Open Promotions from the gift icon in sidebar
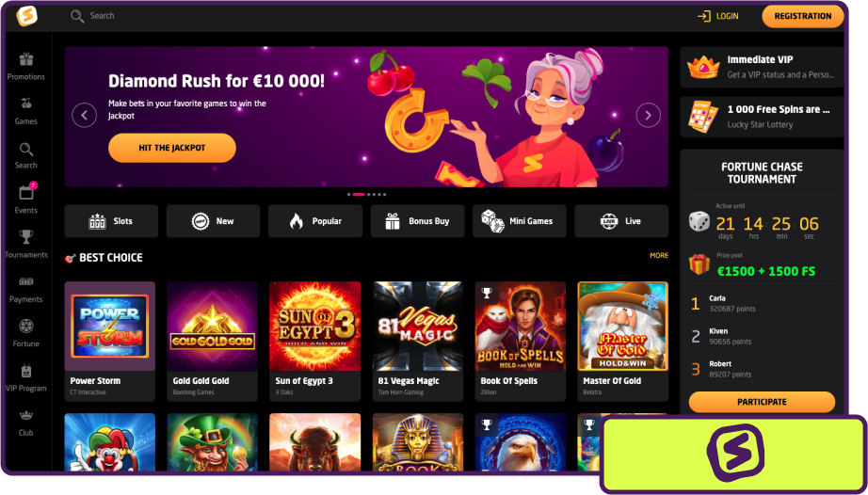The width and height of the screenshot is (868, 495). 26,59
